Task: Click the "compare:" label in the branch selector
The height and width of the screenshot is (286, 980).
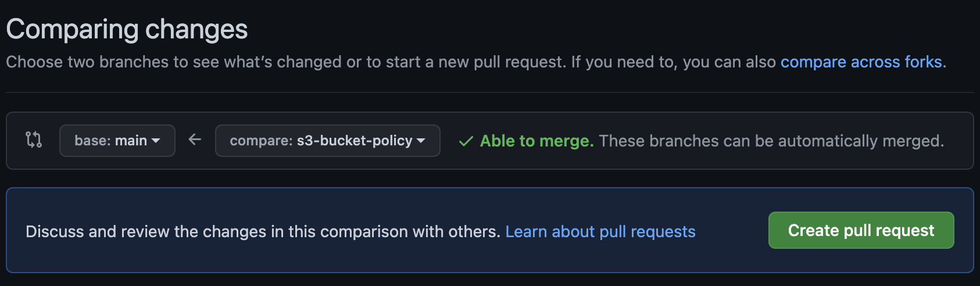Action: (x=261, y=141)
